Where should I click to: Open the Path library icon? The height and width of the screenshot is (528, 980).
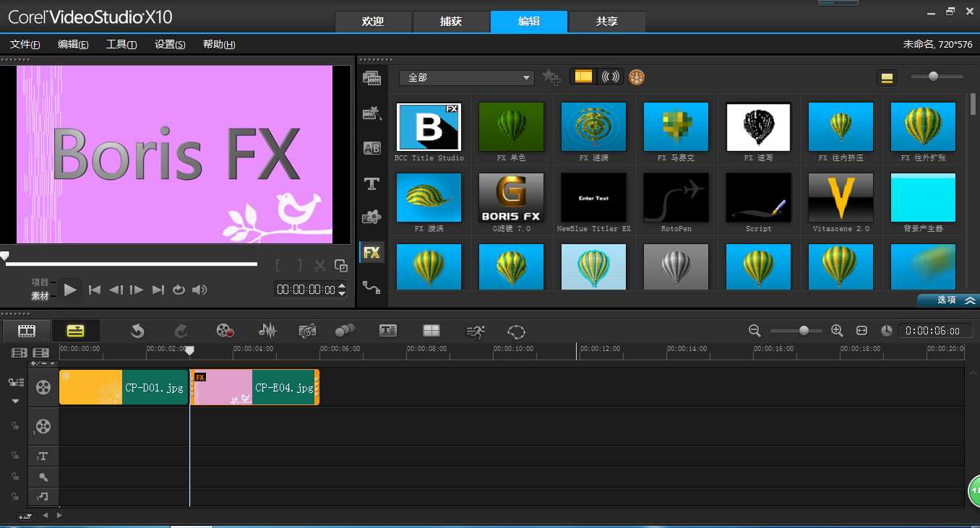371,287
